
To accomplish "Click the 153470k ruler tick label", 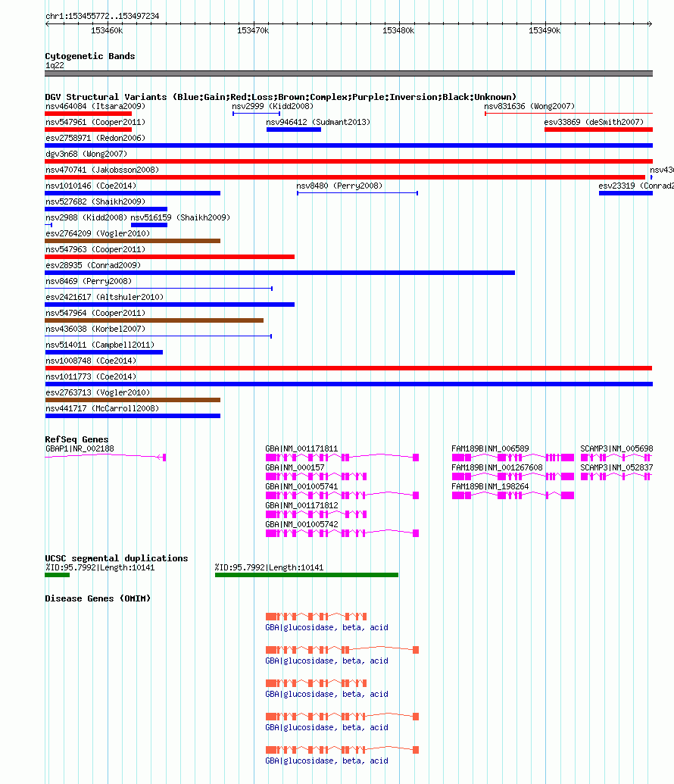I will point(253,30).
